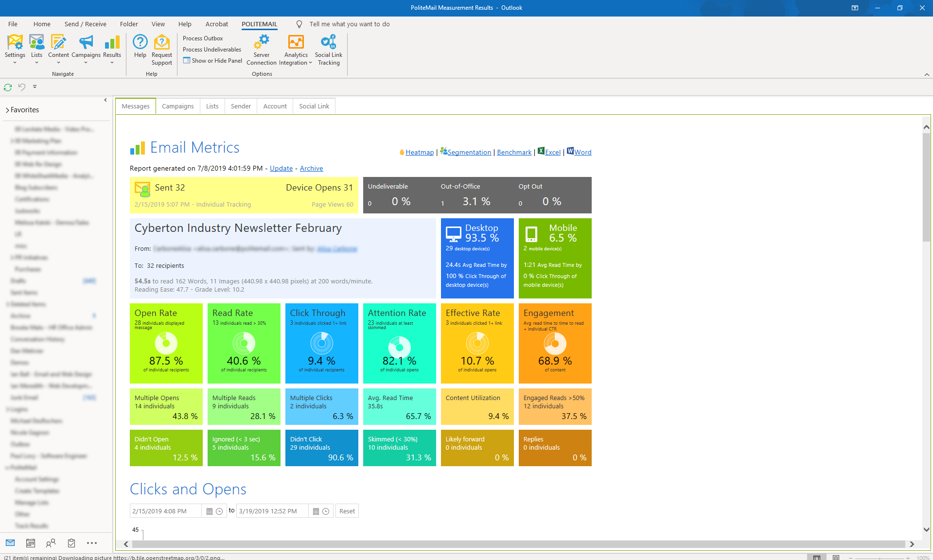Switch to the Social Link tab
This screenshot has width=933, height=560.
314,106
